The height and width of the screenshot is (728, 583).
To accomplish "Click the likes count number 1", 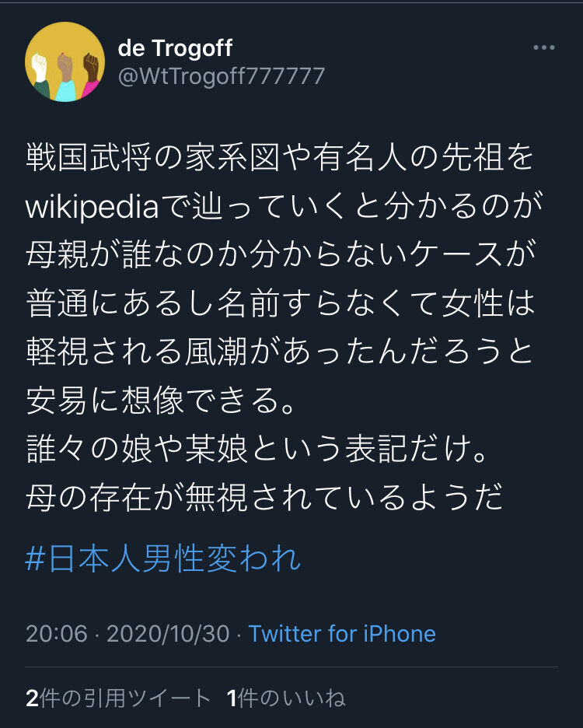I will point(232,698).
